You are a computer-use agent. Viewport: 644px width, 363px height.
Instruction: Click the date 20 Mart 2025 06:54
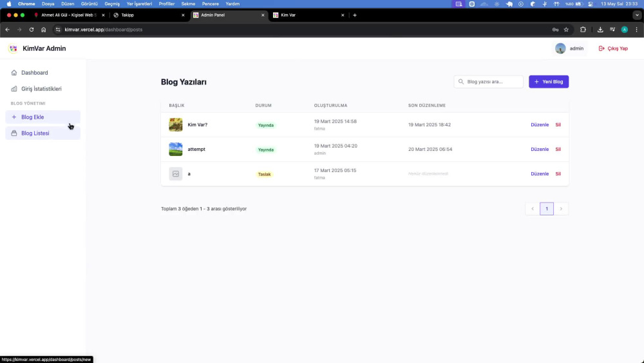(430, 149)
